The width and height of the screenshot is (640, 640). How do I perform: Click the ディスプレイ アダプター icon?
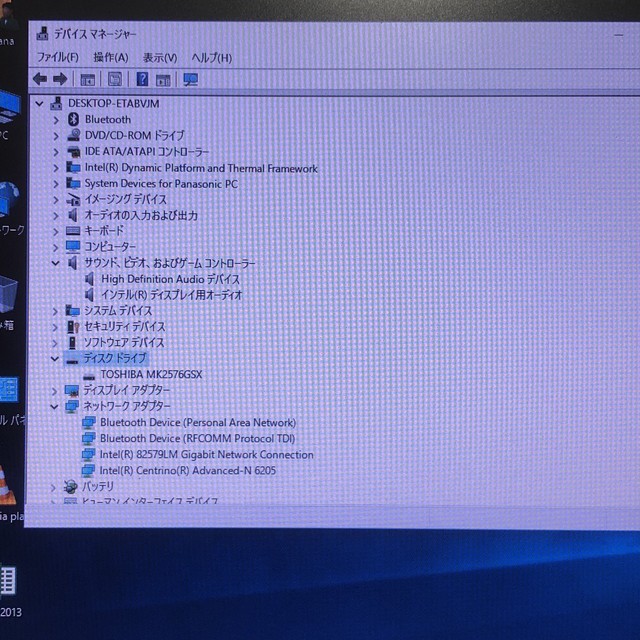click(72, 391)
